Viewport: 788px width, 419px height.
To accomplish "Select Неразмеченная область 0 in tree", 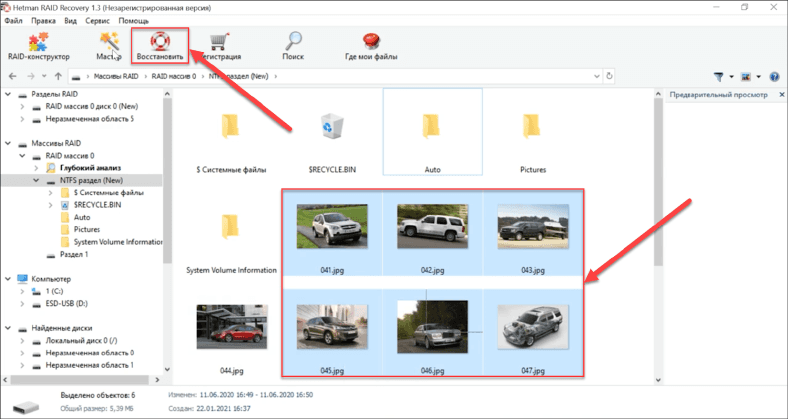I will tap(89, 353).
